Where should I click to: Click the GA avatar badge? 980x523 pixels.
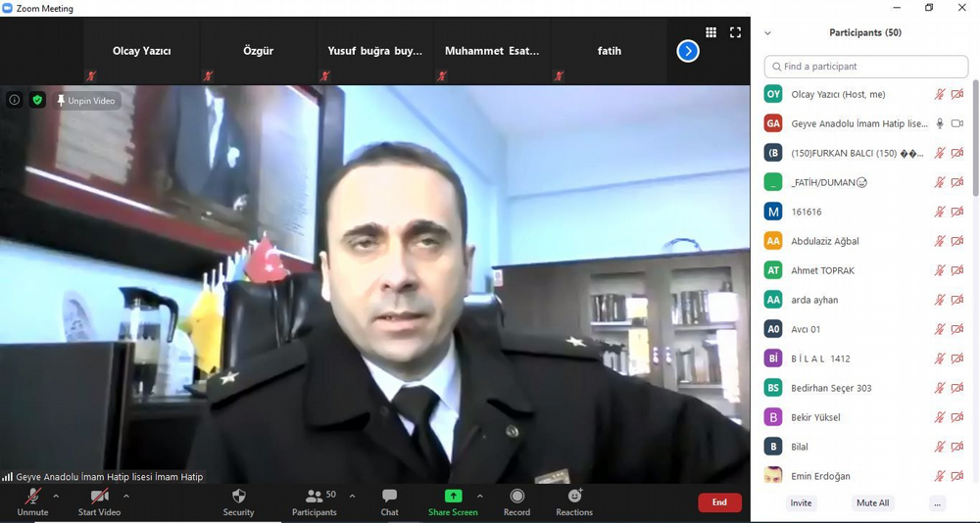[x=773, y=123]
